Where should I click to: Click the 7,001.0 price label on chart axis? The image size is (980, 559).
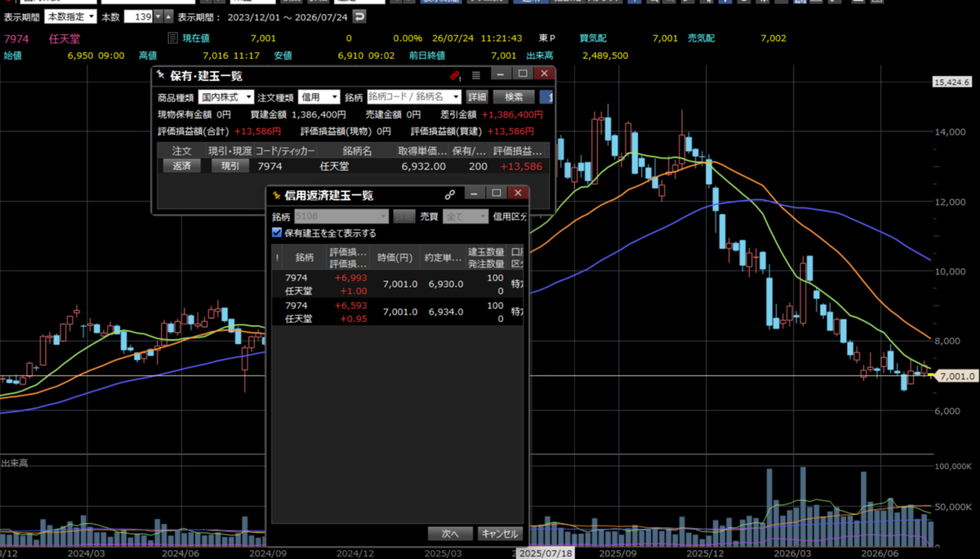pyautogui.click(x=959, y=376)
